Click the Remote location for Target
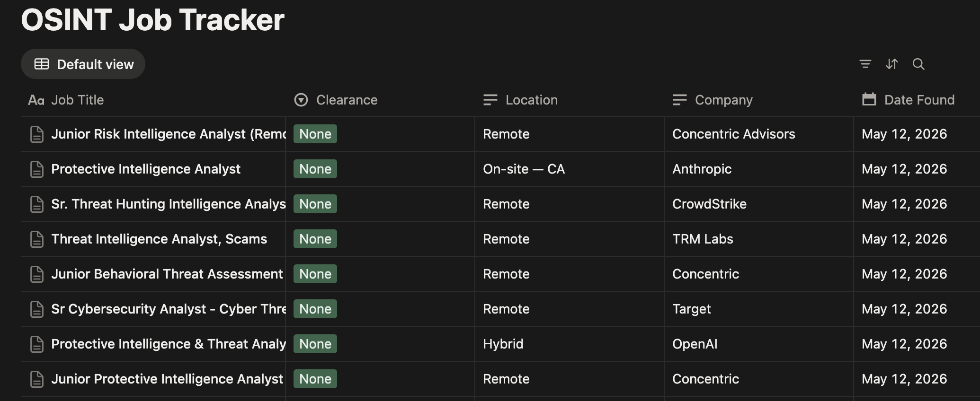The width and height of the screenshot is (980, 401). pyautogui.click(x=506, y=309)
